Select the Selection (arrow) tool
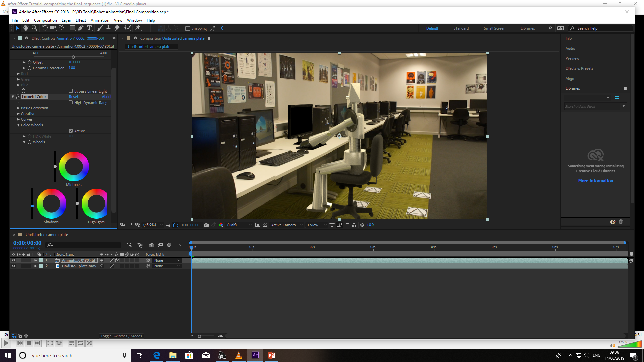 coord(17,28)
